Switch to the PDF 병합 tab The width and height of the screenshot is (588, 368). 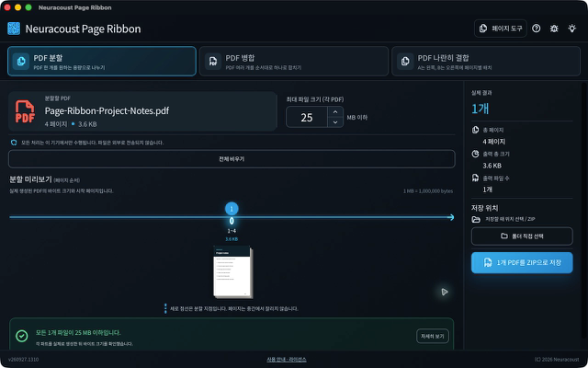294,62
